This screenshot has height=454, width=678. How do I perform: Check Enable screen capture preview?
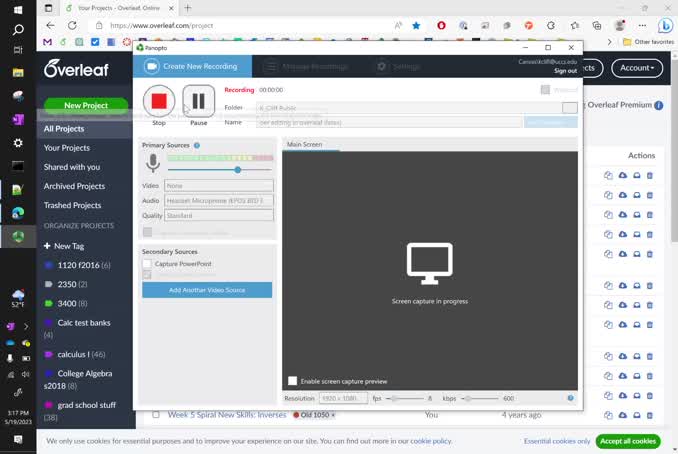coord(293,381)
